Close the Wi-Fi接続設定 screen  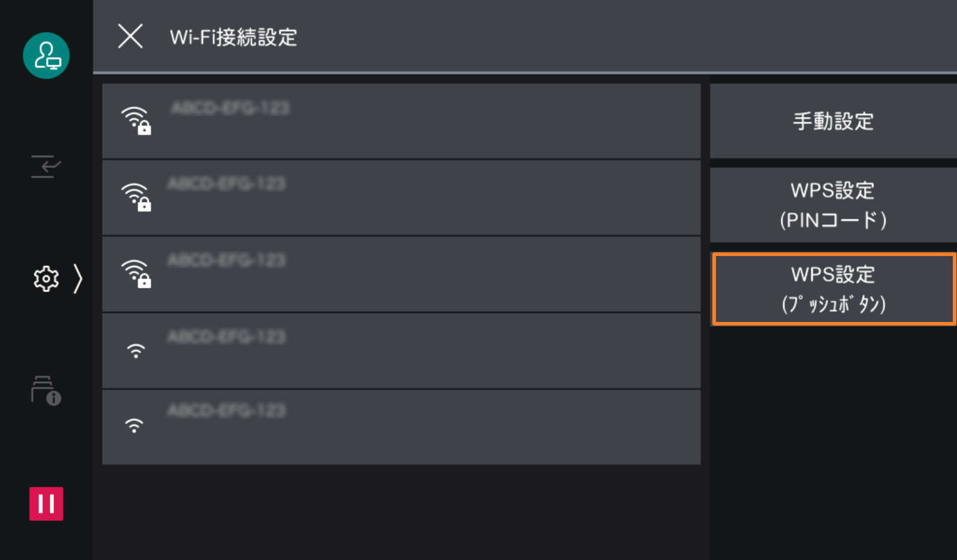[130, 37]
